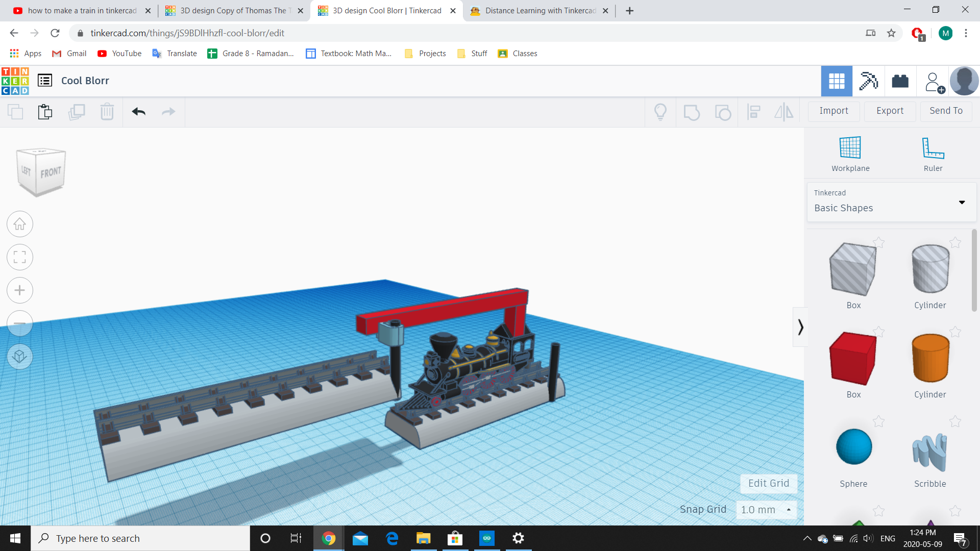This screenshot has height=551, width=980.
Task: Favorite the Sphere shape star
Action: [x=878, y=421]
